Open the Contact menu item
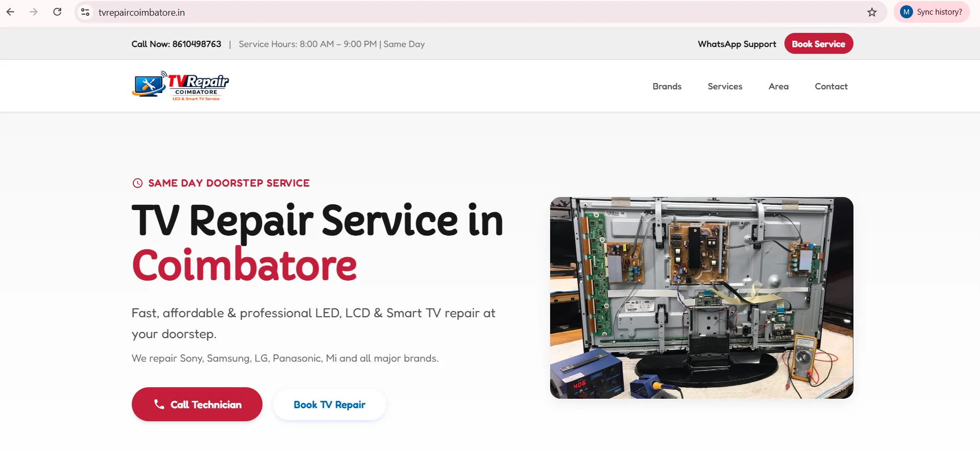Viewport: 980px width, 451px height. tap(831, 86)
